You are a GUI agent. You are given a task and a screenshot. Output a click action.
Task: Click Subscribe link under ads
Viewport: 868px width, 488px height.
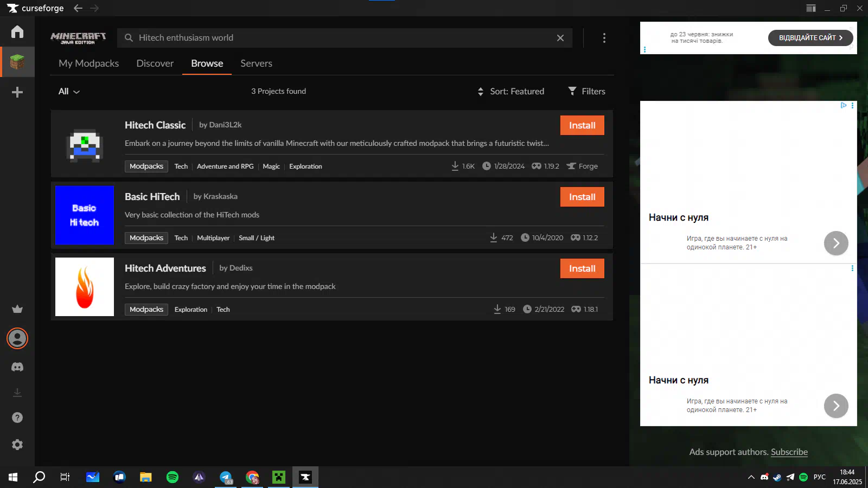point(789,452)
